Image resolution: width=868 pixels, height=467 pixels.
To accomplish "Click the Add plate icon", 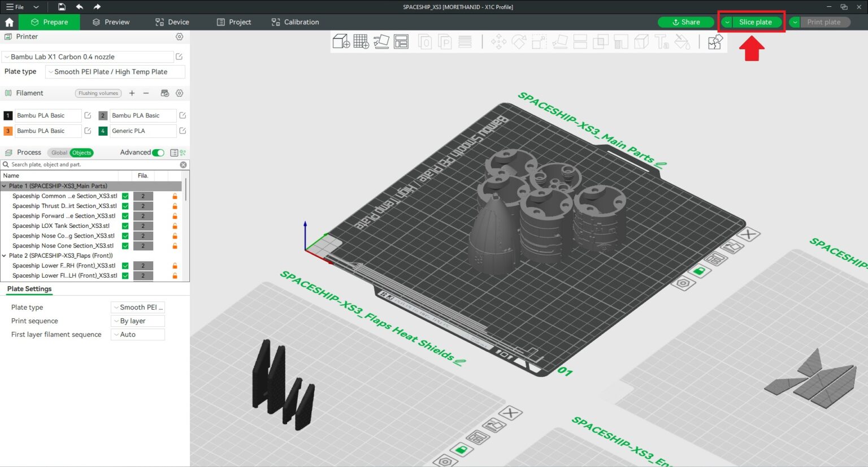I will [x=361, y=41].
